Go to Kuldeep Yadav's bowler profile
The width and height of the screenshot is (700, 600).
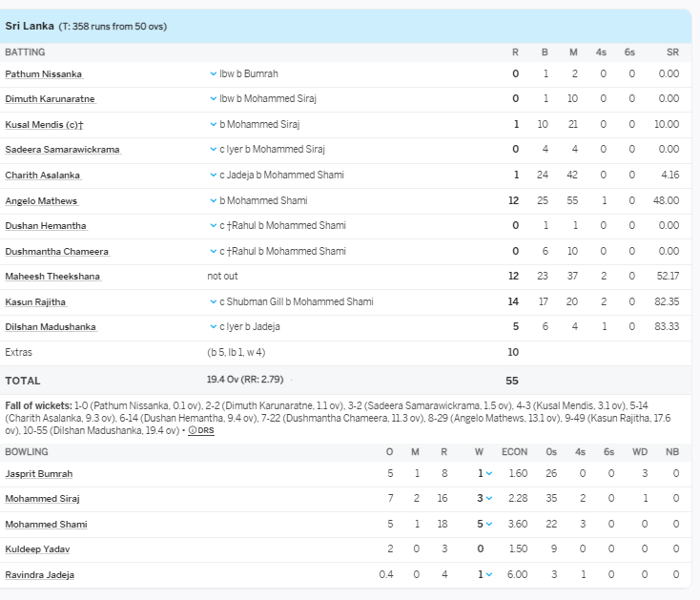pos(39,549)
